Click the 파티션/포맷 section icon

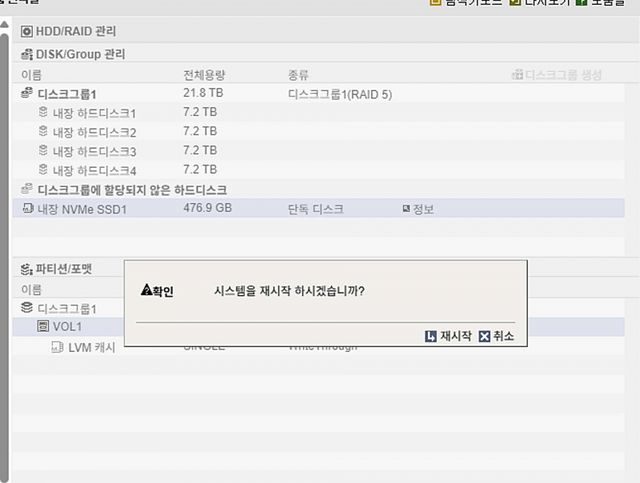point(27,268)
